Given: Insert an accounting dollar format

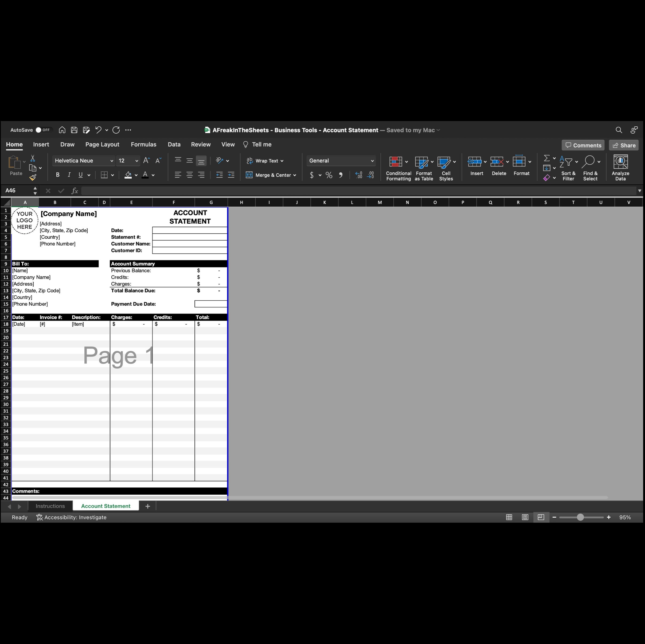Looking at the screenshot, I should tap(312, 175).
